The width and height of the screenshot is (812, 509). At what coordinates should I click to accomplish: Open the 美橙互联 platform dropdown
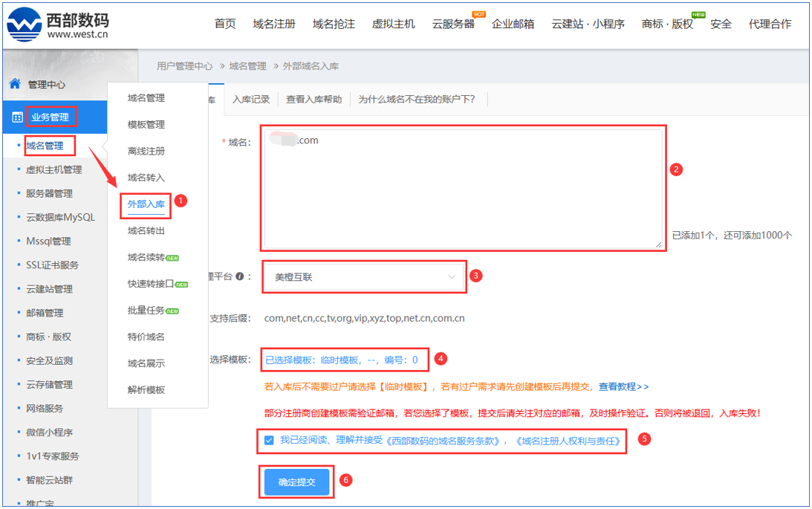[364, 276]
